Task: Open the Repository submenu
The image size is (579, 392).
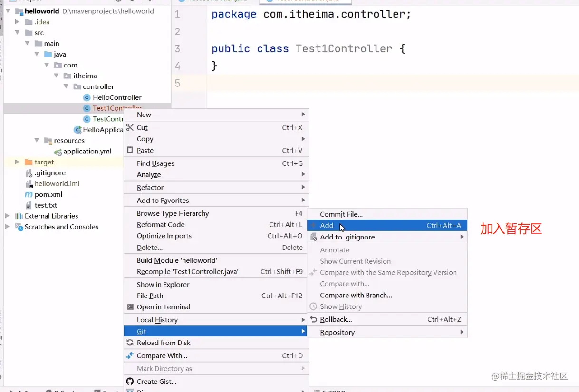Action: 387,332
